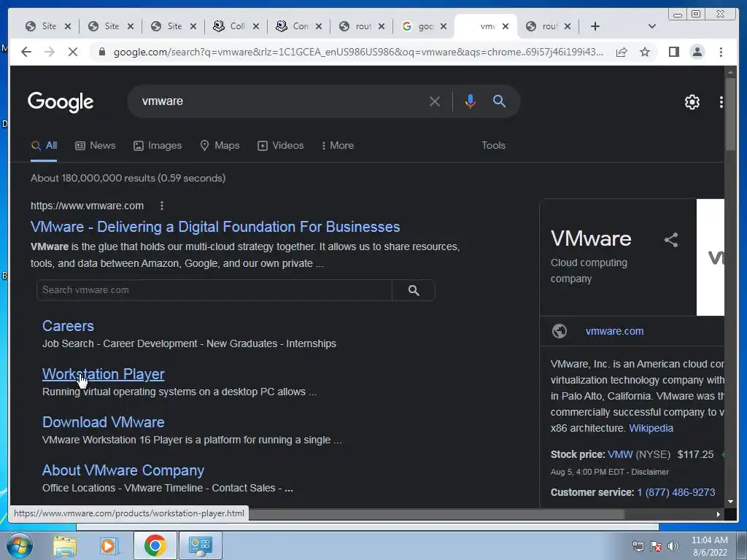Screen dimensions: 747x560
Task: Open vmware.com link in knowledge panel
Action: point(614,331)
